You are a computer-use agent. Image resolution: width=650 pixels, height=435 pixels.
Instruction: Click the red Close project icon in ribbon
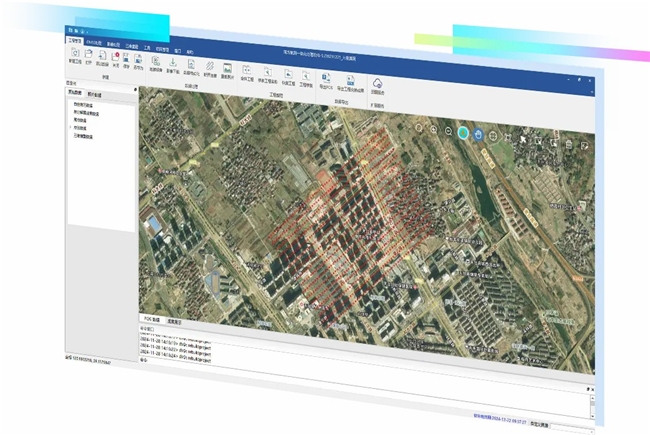point(115,59)
